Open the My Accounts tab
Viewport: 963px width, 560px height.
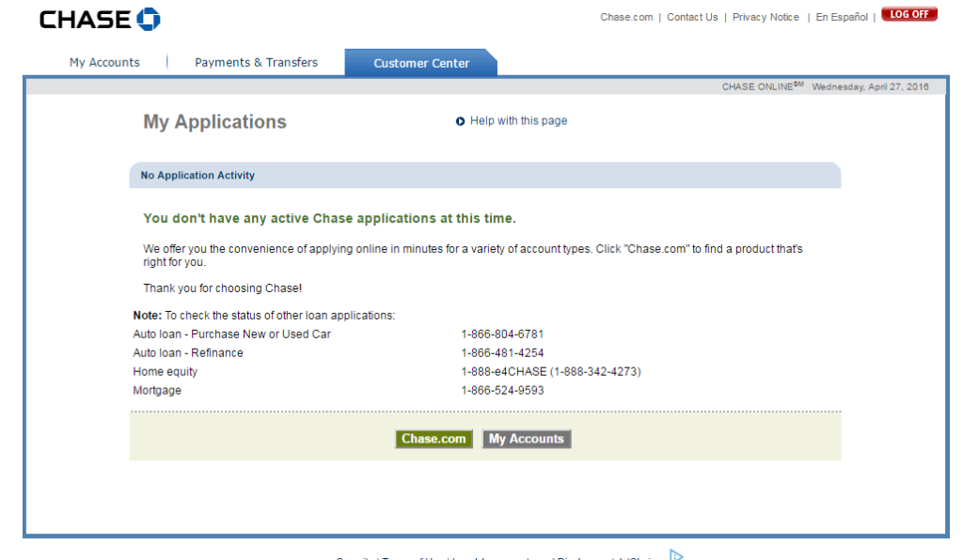tap(104, 63)
